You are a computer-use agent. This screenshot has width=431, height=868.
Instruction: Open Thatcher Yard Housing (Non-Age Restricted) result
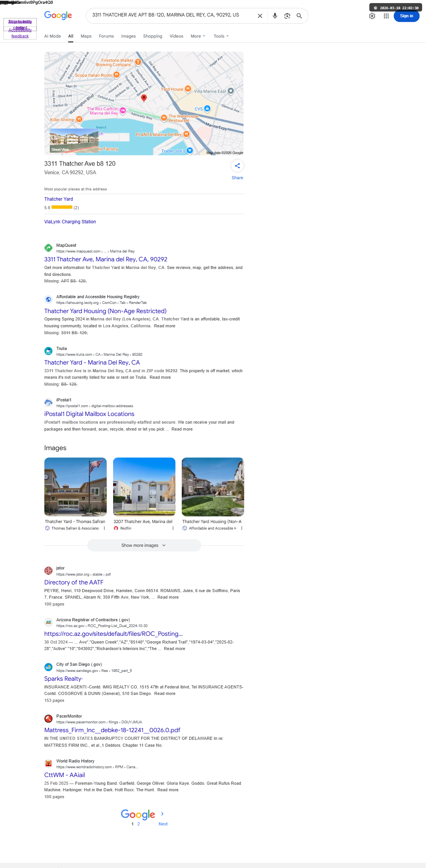(105, 311)
